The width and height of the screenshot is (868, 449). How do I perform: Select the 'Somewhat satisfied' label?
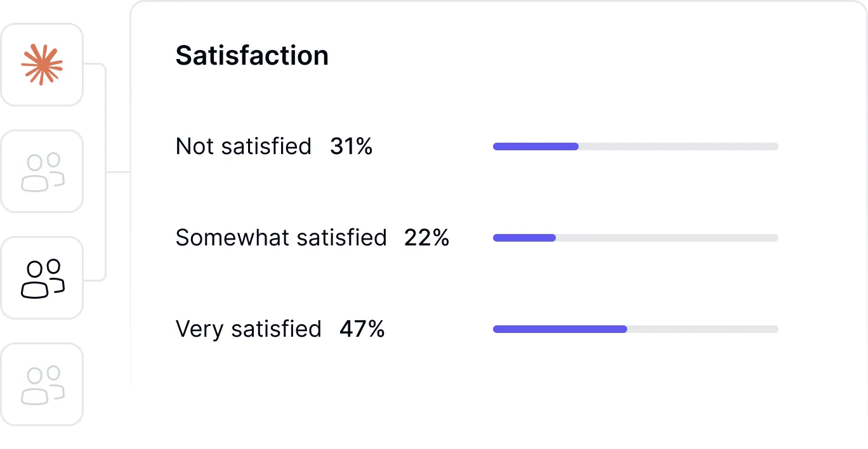(281, 238)
